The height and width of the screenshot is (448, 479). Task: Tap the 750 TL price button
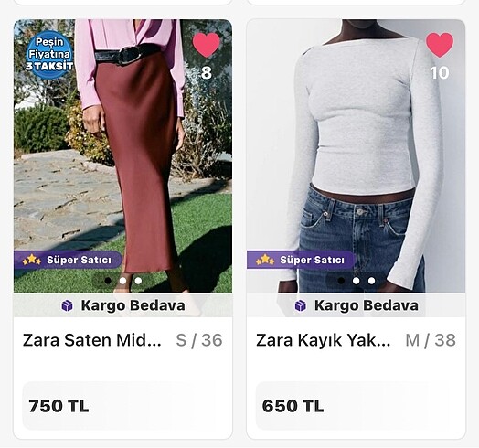pyautogui.click(x=122, y=406)
